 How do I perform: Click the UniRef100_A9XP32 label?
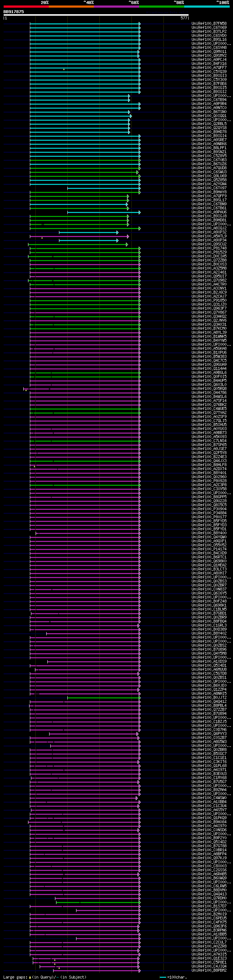click(209, 232)
